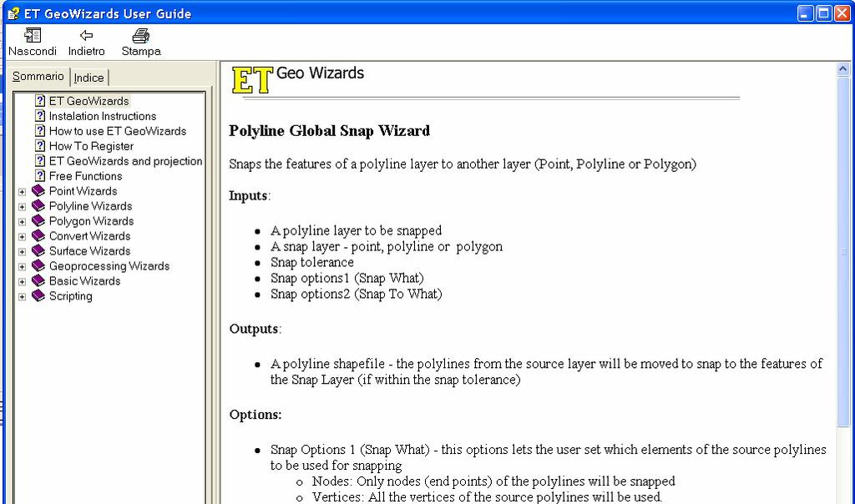Maximize the ET GeoWizards User Guide window

point(824,13)
